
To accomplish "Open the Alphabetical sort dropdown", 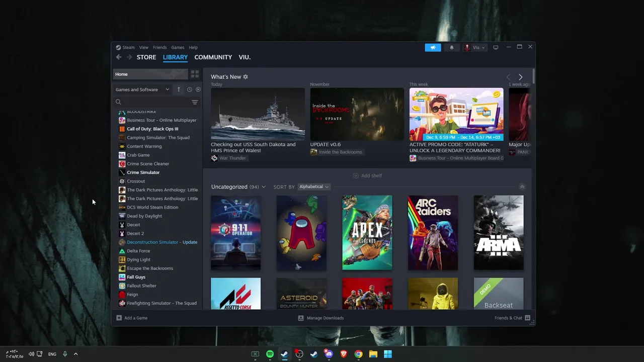I will [314, 187].
